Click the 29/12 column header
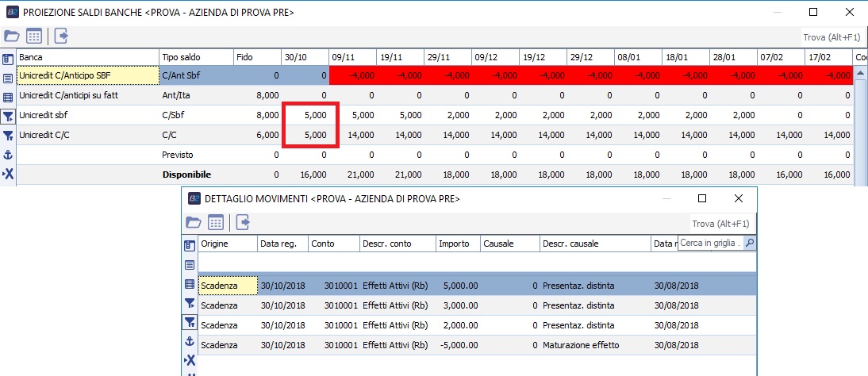Screen dimensions: 868x376 [x=590, y=58]
